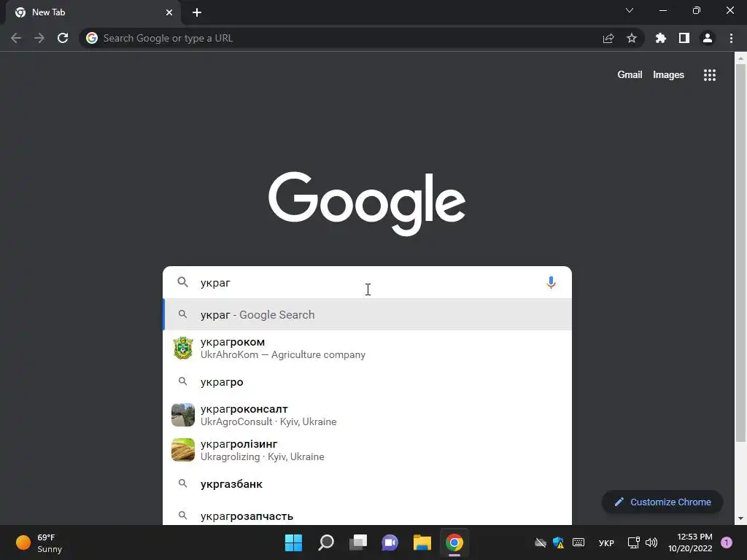Click the scrollbar down arrow

pyautogui.click(x=740, y=518)
